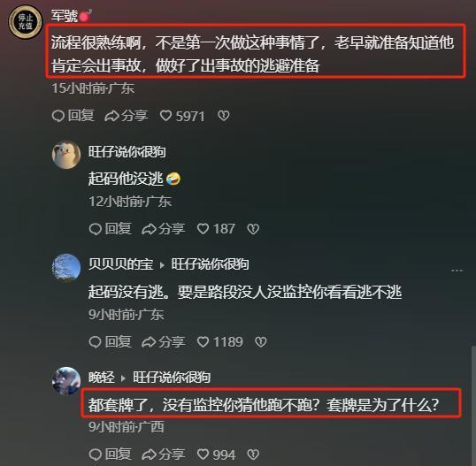Open 贝贝贝的宝's blue avatar
The image size is (476, 466).
(x=66, y=268)
